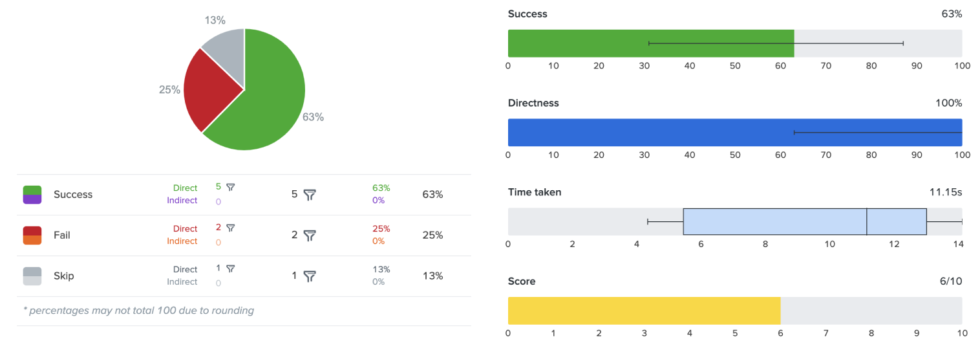Image resolution: width=980 pixels, height=350 pixels.
Task: Click the large filter icon in Success row
Action: (x=310, y=195)
